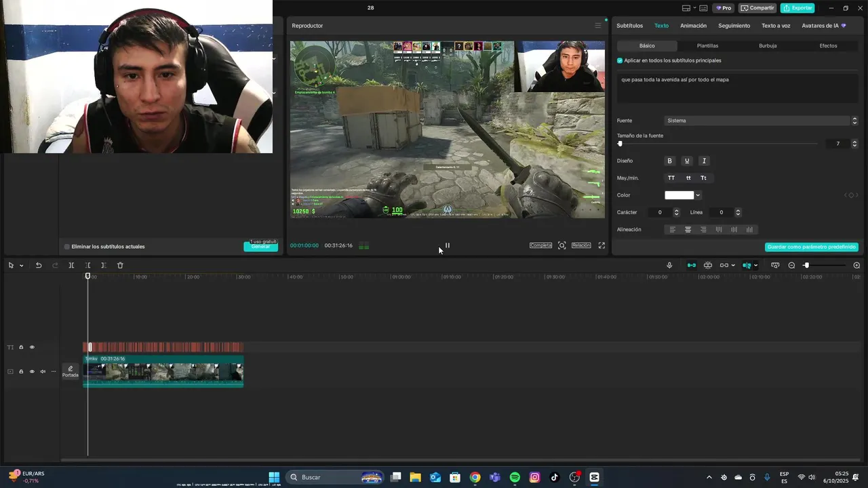Image resolution: width=868 pixels, height=488 pixels.
Task: Switch to the Subtítulos tab
Action: pos(629,26)
